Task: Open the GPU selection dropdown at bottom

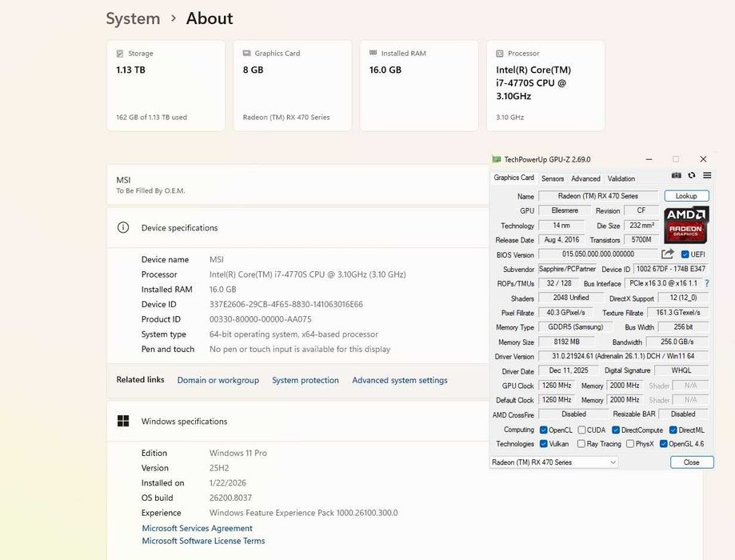Action: [x=553, y=462]
